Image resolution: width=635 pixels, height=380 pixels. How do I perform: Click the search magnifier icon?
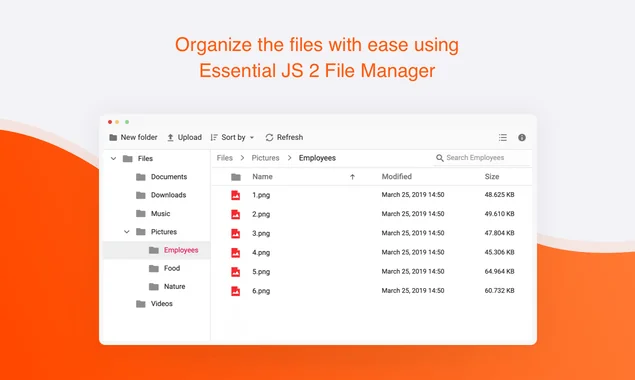pos(439,158)
